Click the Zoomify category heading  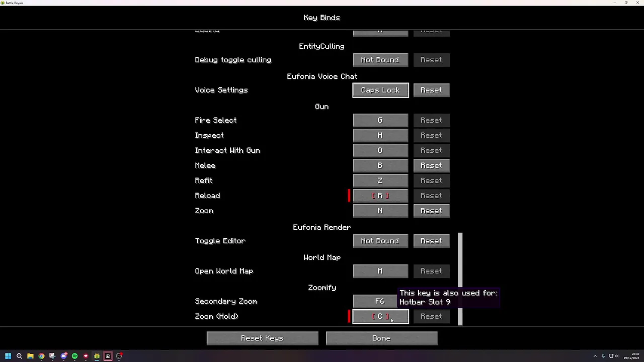click(x=322, y=288)
